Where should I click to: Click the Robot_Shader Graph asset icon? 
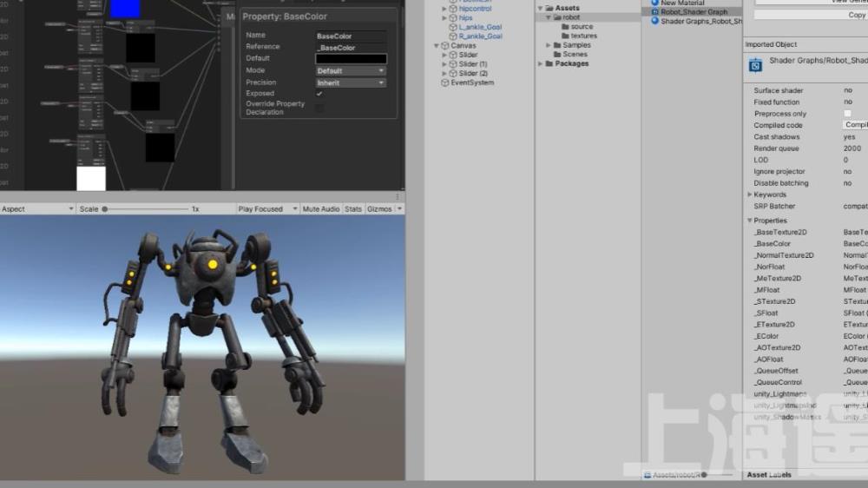[x=654, y=11]
